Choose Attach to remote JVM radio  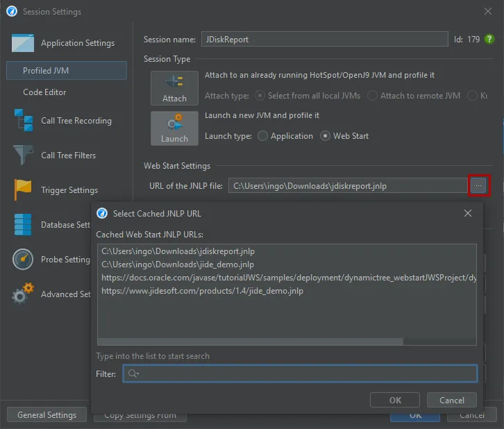[x=372, y=95]
